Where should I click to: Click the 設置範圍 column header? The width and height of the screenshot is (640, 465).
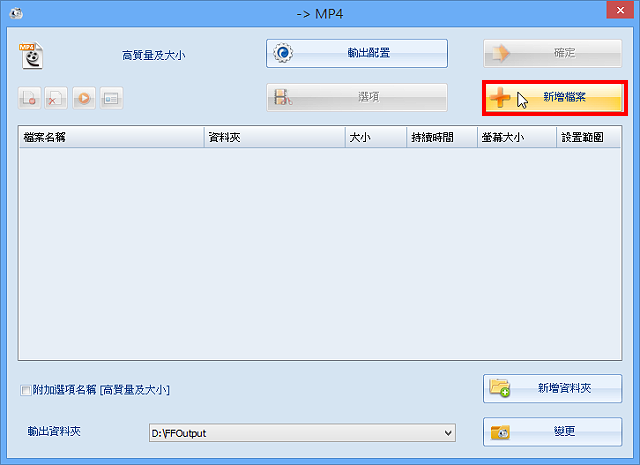click(x=589, y=137)
